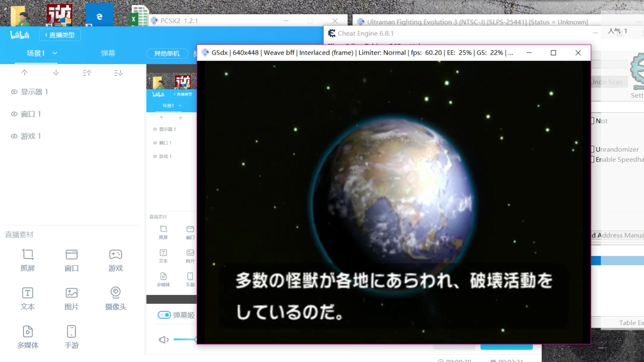
Task: Toggle the Not checkbox in Cheat Engine
Action: tap(592, 121)
